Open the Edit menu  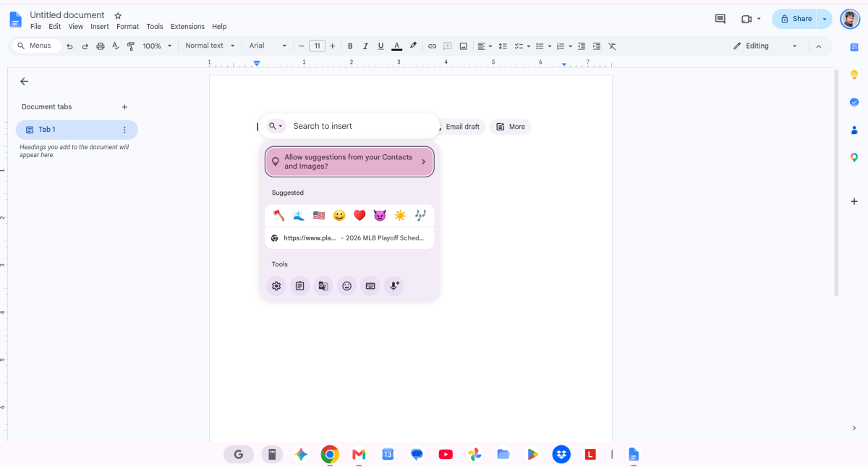55,27
